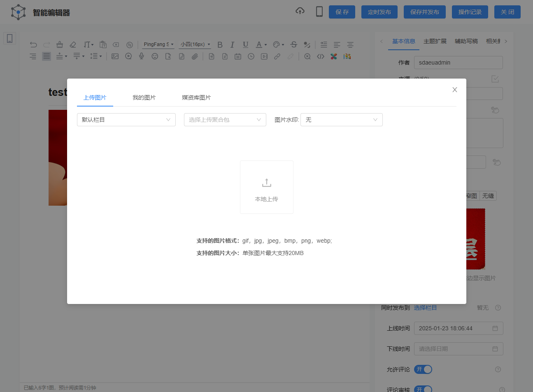Click the 选择栏目 link
The width and height of the screenshot is (533, 392).
point(425,308)
